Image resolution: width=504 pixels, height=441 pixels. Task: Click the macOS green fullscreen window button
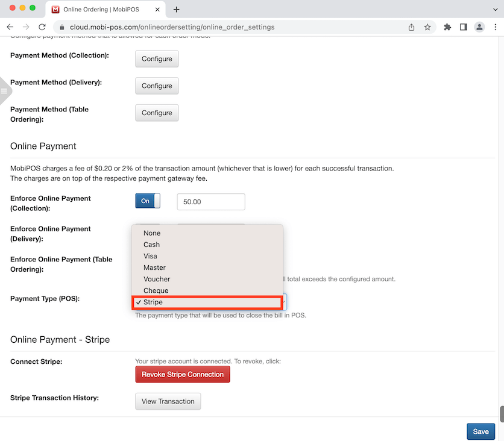pos(33,8)
